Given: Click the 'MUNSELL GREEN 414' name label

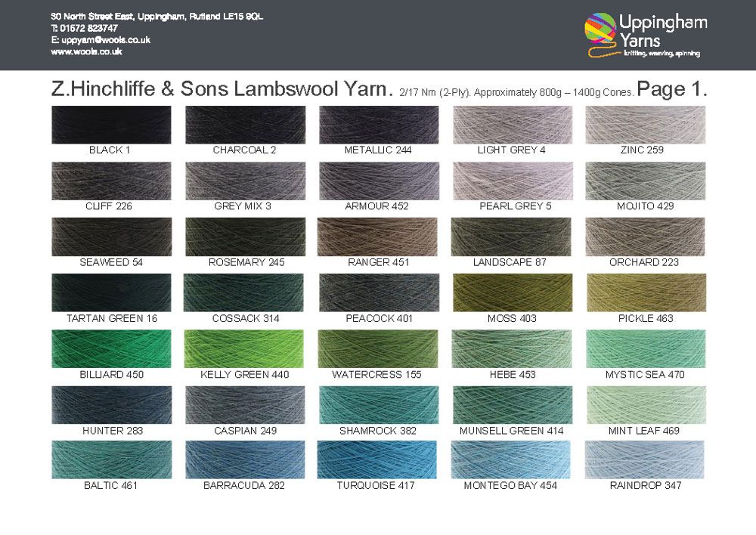Looking at the screenshot, I should (512, 431).
